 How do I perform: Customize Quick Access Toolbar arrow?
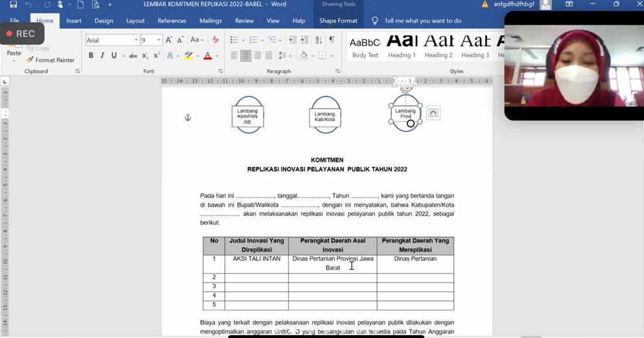pyautogui.click(x=110, y=5)
